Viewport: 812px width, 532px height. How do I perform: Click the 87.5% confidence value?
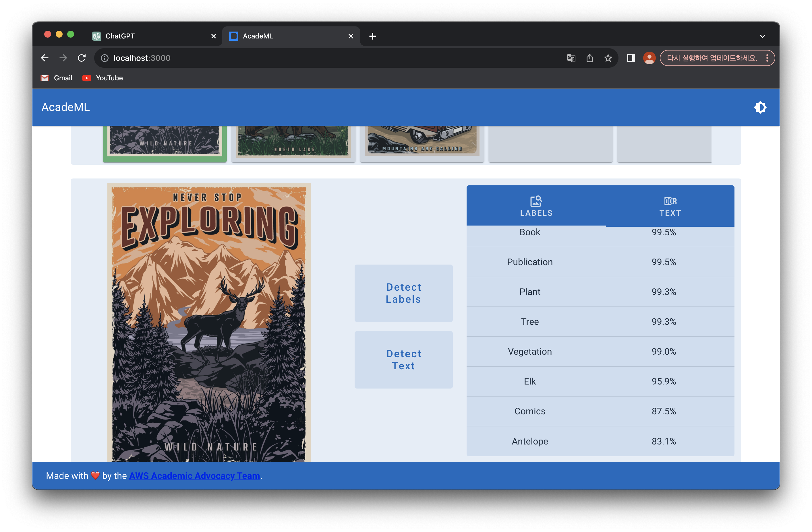664,411
